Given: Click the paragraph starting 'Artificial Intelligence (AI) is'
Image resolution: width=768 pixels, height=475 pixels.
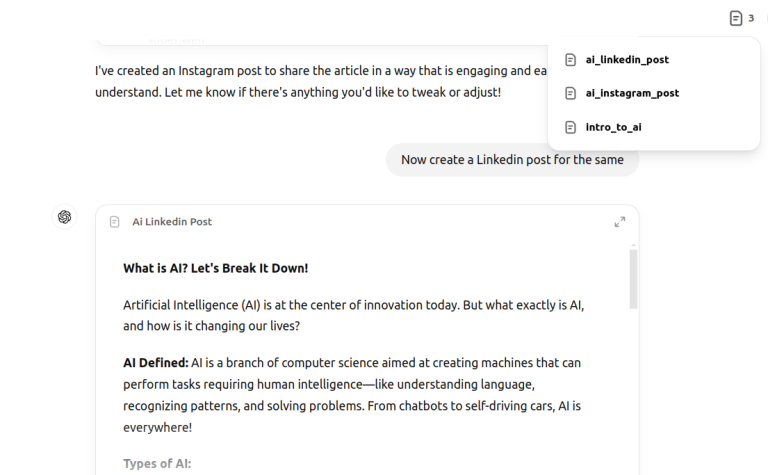Looking at the screenshot, I should click(350, 315).
